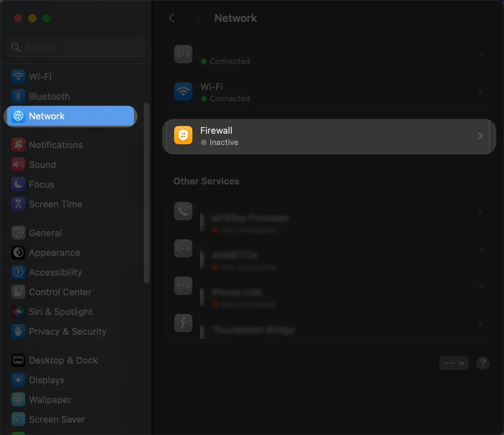Click the search magnifier icon
Screen dimensions: 504x435
[x=16, y=48]
